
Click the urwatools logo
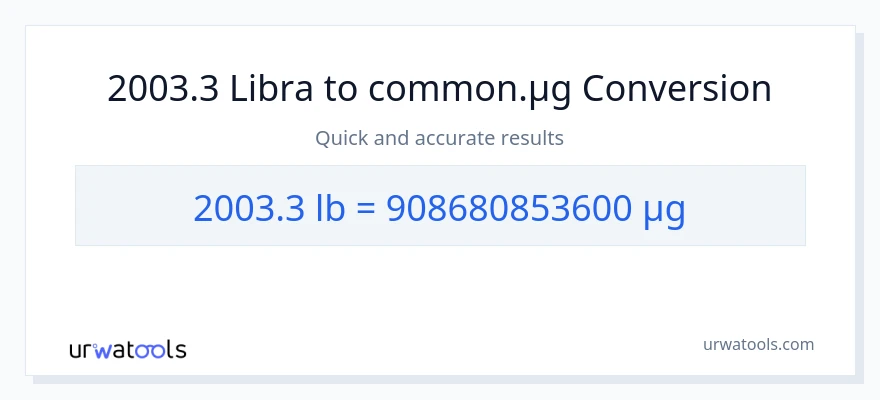[x=127, y=349]
